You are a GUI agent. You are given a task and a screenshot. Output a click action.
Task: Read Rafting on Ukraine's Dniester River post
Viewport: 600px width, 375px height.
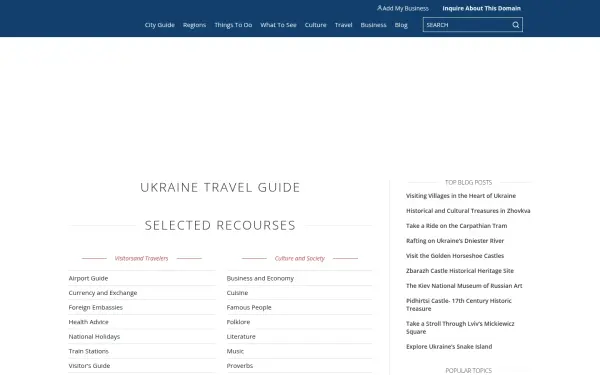click(455, 241)
